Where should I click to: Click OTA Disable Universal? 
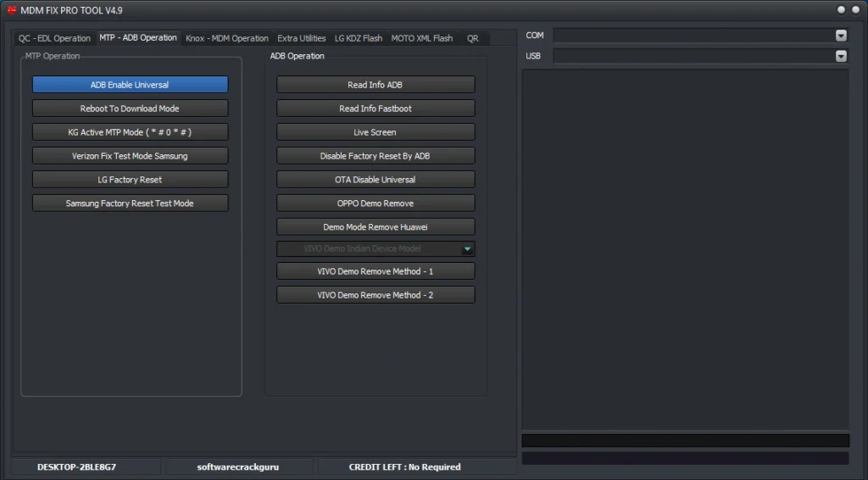tap(376, 180)
